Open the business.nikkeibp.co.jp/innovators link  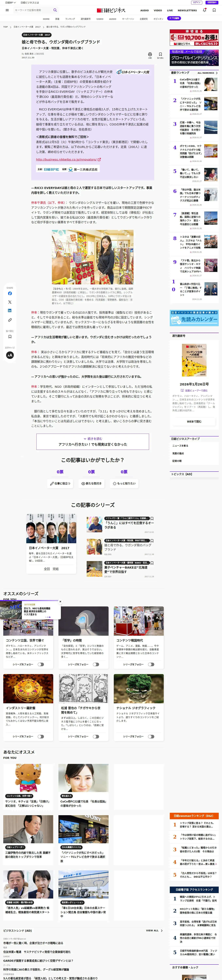[66, 160]
